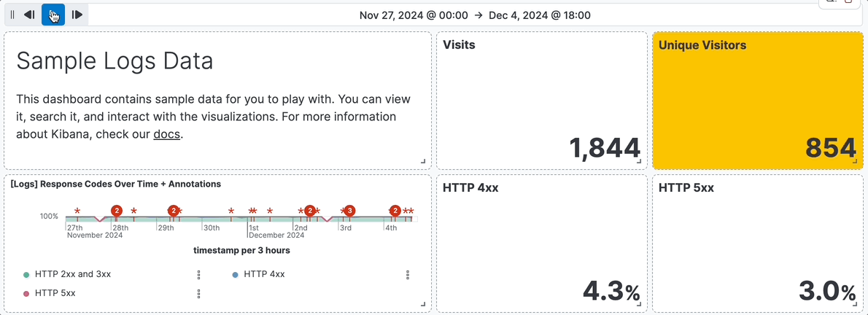The width and height of the screenshot is (868, 315).
Task: Click resize handle of Unique Visitors panel
Action: point(855,161)
